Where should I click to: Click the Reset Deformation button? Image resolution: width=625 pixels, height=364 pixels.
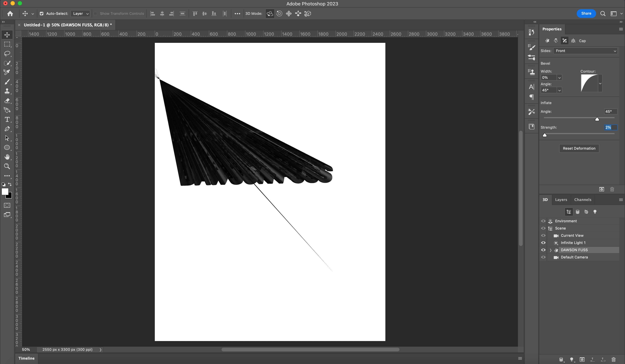(x=579, y=148)
